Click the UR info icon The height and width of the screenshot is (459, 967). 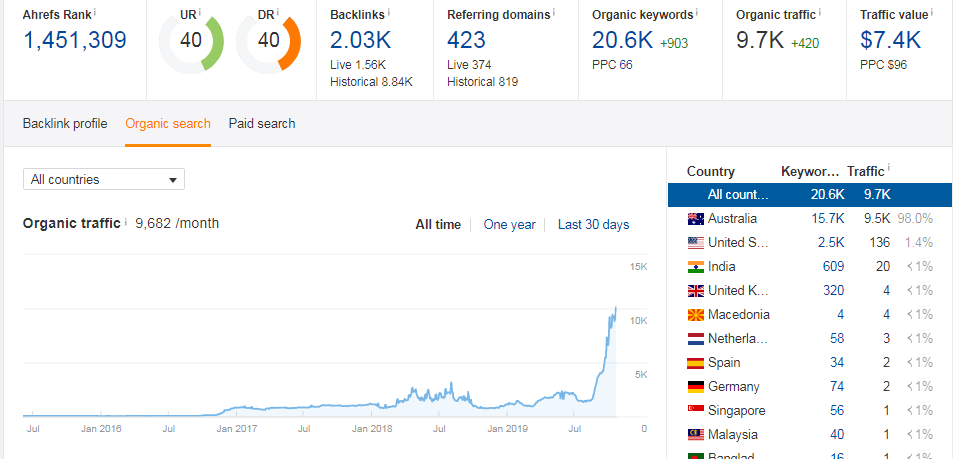point(200,10)
